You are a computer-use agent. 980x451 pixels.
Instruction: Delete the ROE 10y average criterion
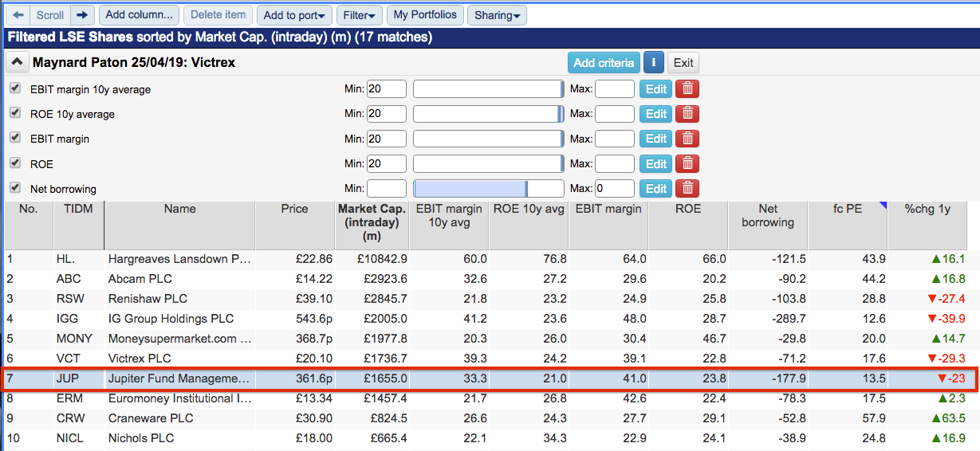(687, 114)
